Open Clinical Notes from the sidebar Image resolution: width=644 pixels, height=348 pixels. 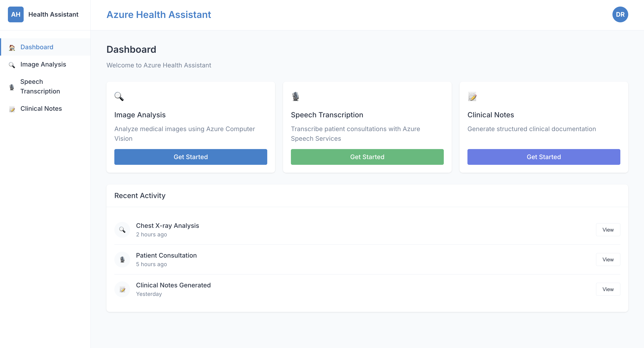pyautogui.click(x=41, y=109)
